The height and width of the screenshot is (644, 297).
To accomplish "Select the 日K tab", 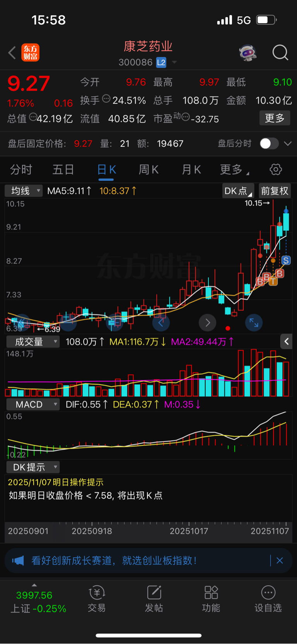I will coord(106,170).
